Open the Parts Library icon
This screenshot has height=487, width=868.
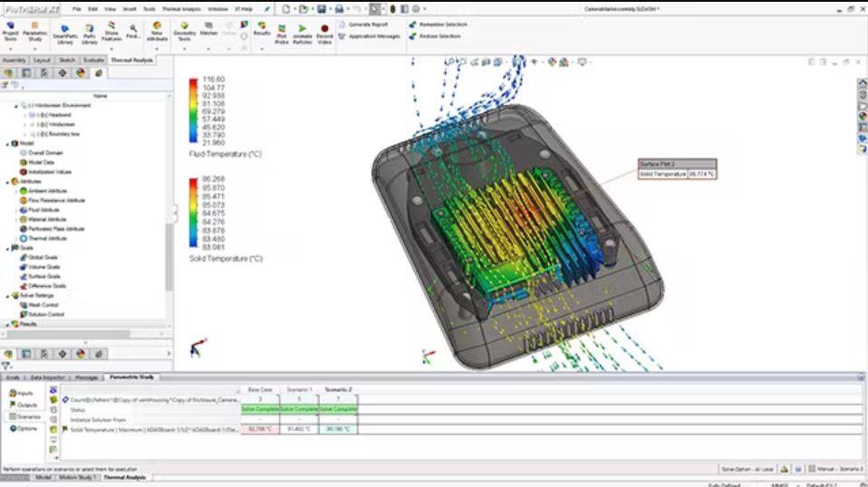(89, 34)
